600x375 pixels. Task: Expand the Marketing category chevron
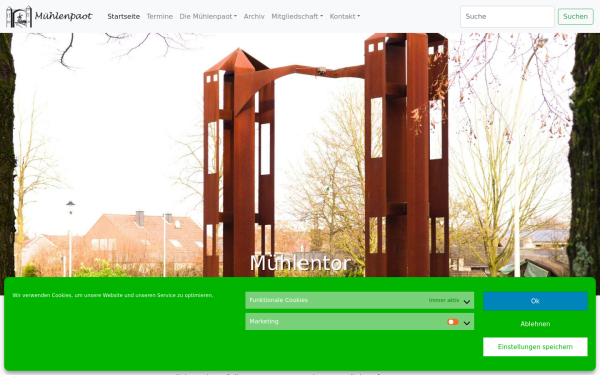(466, 323)
